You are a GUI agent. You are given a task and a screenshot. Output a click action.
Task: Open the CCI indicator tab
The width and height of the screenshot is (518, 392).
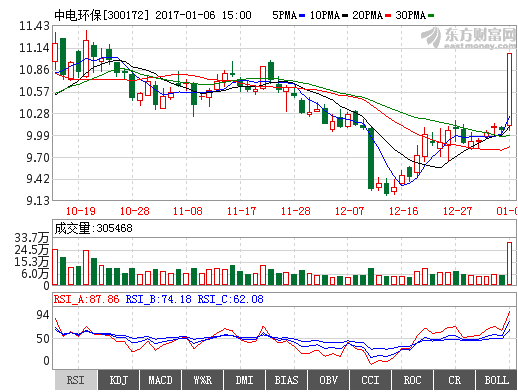coord(371,380)
